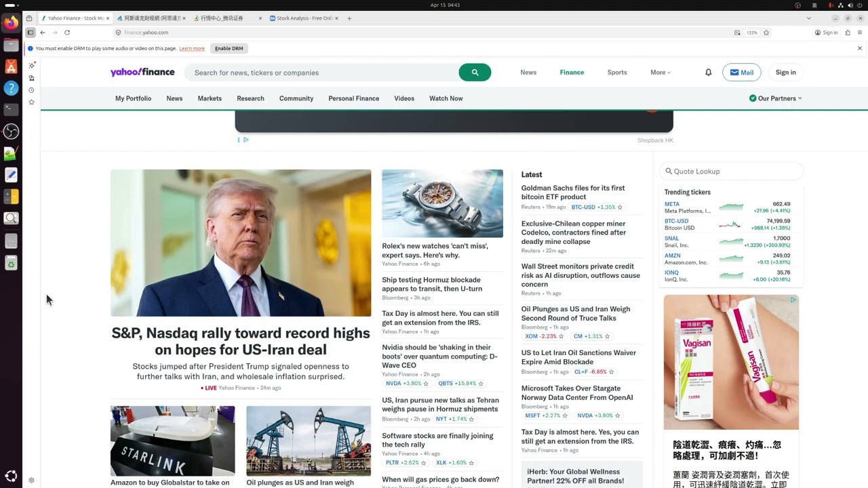Open Ubuntu Software from the dock
Viewport: 868px width, 488px height.
coord(11,66)
